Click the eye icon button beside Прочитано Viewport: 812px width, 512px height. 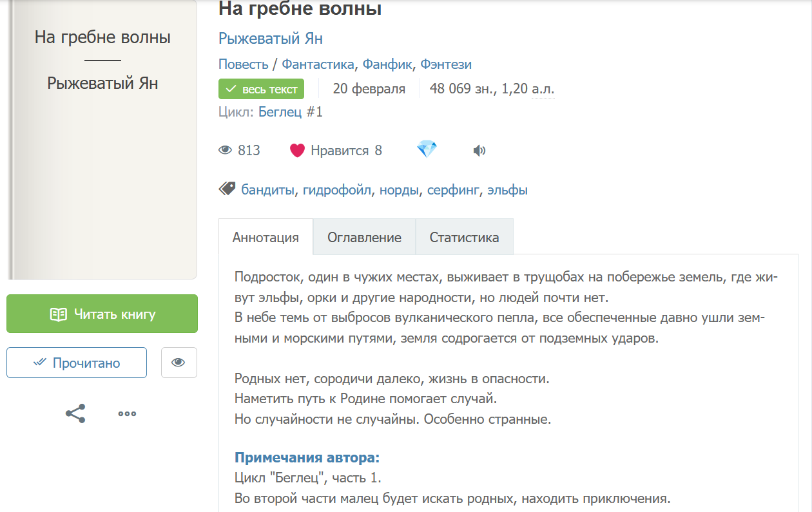(179, 363)
